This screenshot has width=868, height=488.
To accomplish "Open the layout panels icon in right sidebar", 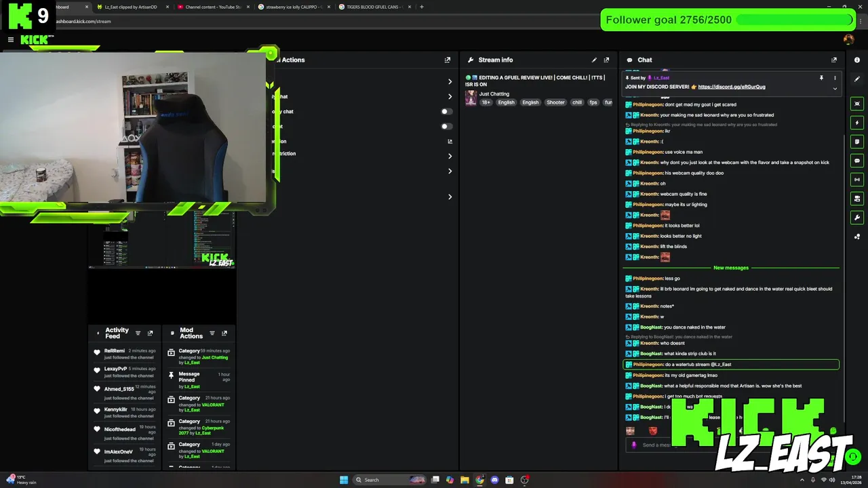I will [x=857, y=199].
